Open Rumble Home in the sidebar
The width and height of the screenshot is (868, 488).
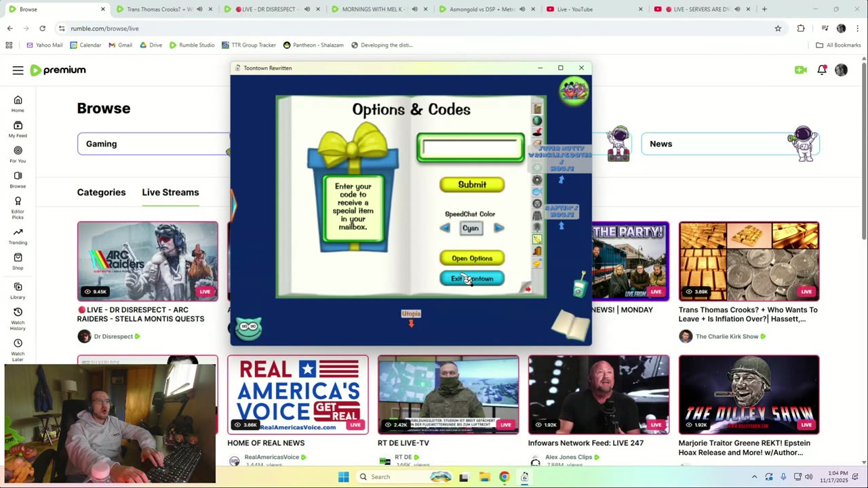[x=18, y=104]
